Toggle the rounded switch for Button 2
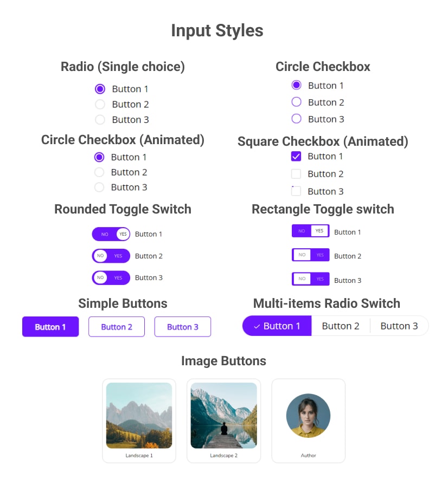 point(111,256)
